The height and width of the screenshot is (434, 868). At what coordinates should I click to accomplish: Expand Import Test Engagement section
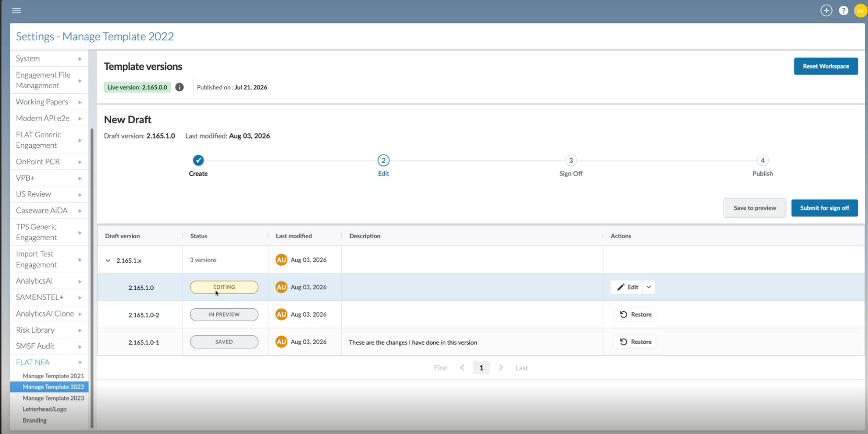point(49,259)
